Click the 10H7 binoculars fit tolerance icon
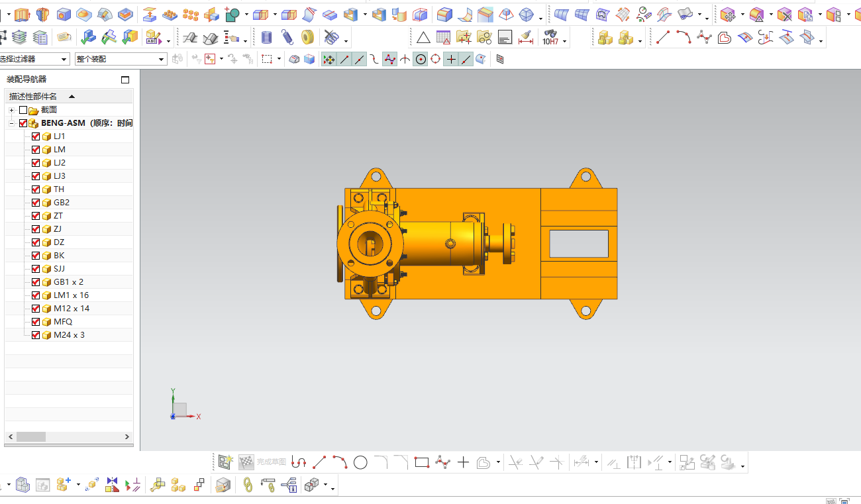The height and width of the screenshot is (504, 861). 550,38
